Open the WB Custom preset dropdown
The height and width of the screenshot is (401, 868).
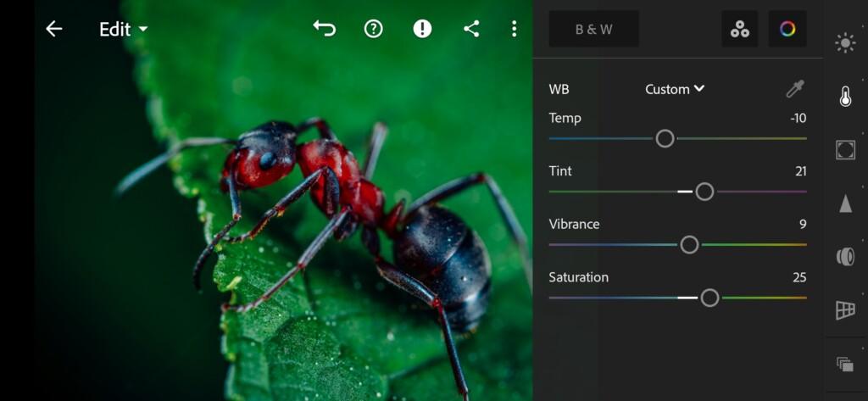click(675, 89)
